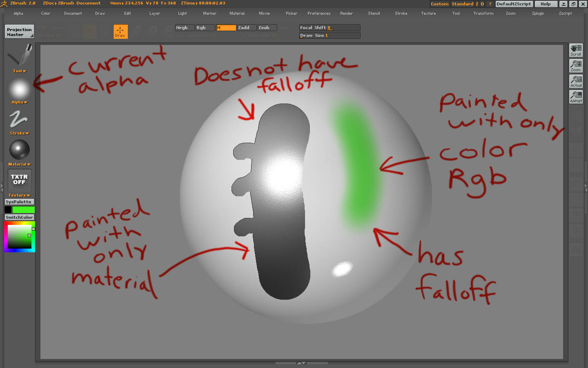Select the current Tool brush thumbnail

pos(19,56)
